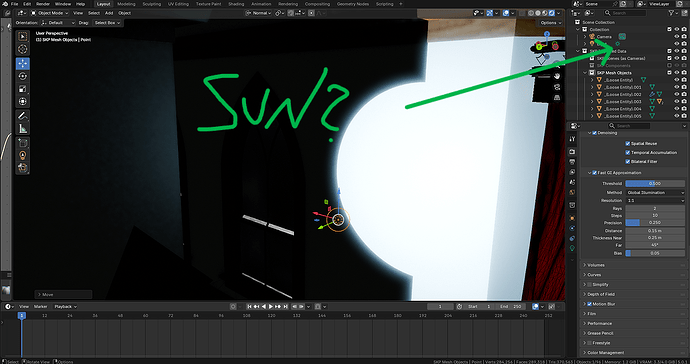Open the Resolution dropdown showing 1:1
The height and width of the screenshot is (364, 690).
[655, 200]
